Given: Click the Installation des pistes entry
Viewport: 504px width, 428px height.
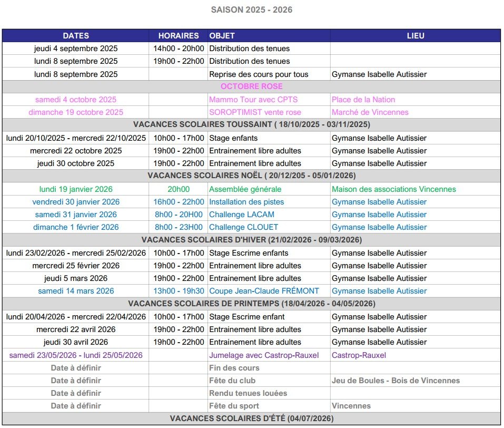Looking at the screenshot, I should pyautogui.click(x=246, y=202).
